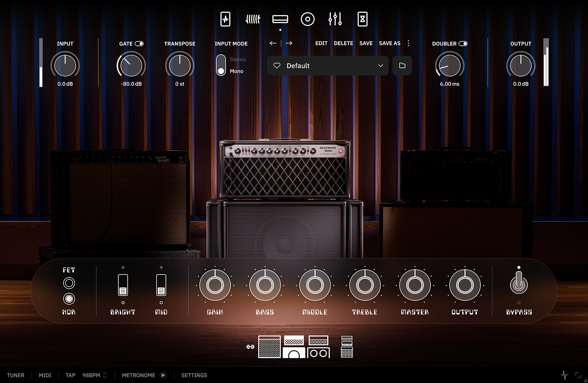588x383 pixels.
Task: Open the SETTINGS menu
Action: point(194,375)
